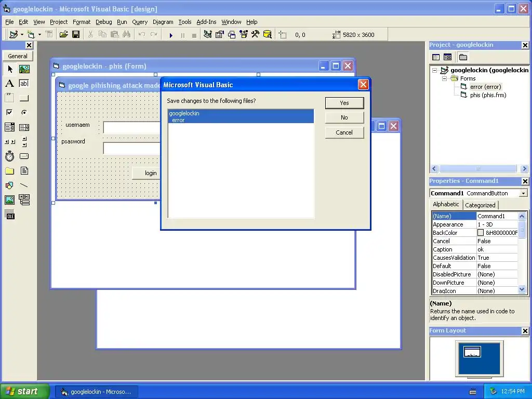Toggle Folders in Project panel
Viewport: 532px width, 399px height.
(463, 57)
